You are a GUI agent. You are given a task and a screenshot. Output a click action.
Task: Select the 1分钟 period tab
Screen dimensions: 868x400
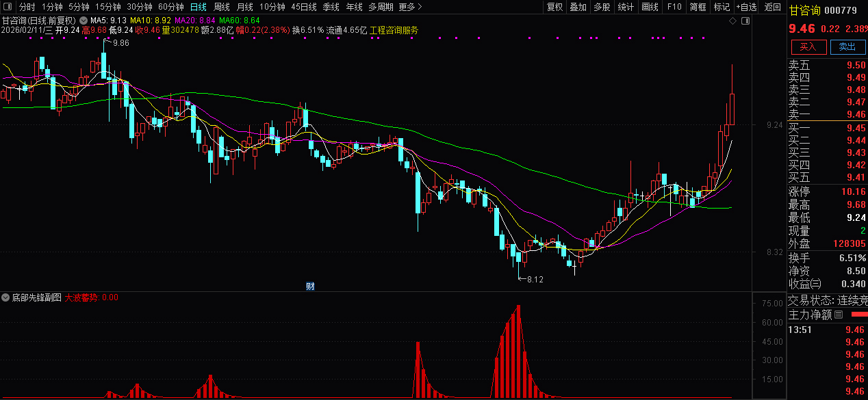click(x=52, y=7)
